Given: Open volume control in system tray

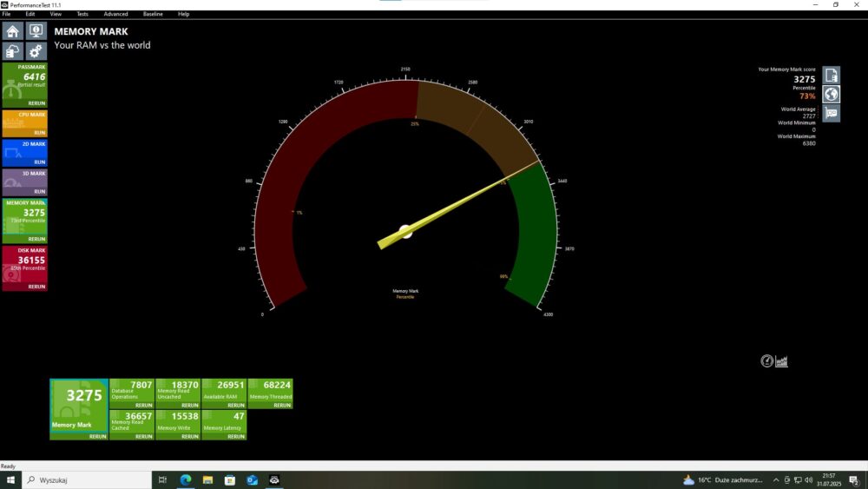Looking at the screenshot, I should click(x=809, y=480).
